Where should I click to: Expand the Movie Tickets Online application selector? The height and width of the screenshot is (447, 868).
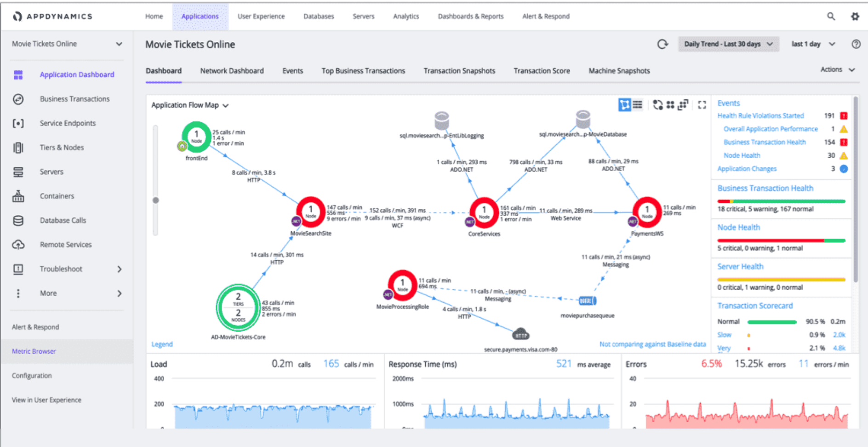click(67, 44)
